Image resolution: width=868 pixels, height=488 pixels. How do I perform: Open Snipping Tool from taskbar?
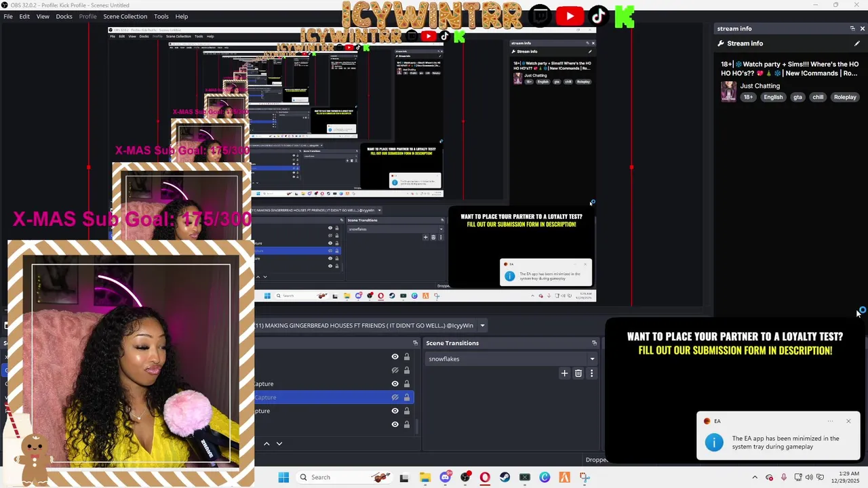[x=585, y=477]
